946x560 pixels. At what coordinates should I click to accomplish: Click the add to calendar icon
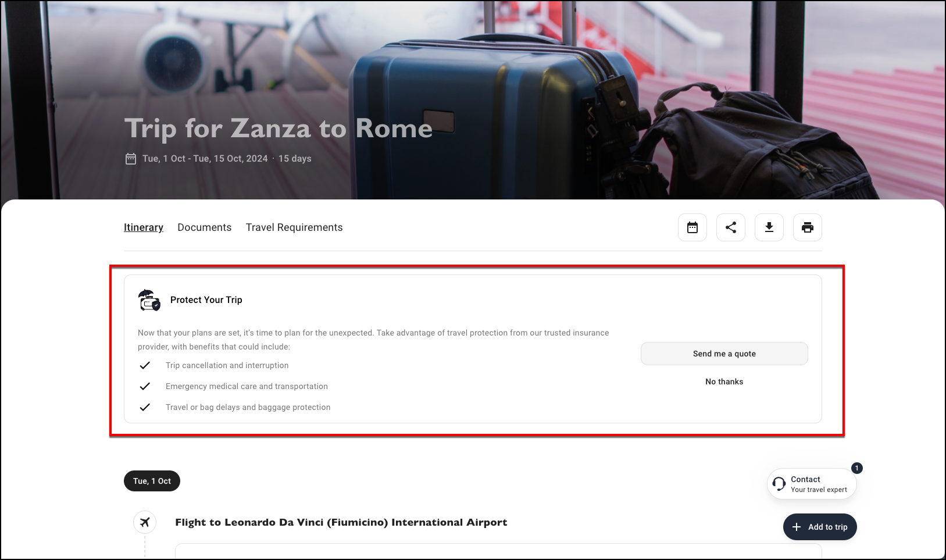click(x=692, y=227)
